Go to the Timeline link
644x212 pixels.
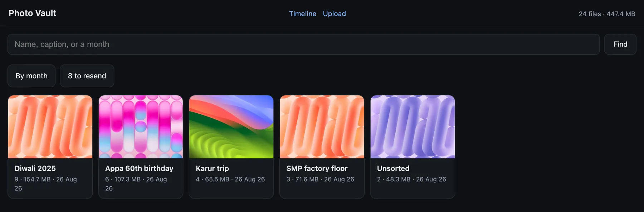pos(303,14)
